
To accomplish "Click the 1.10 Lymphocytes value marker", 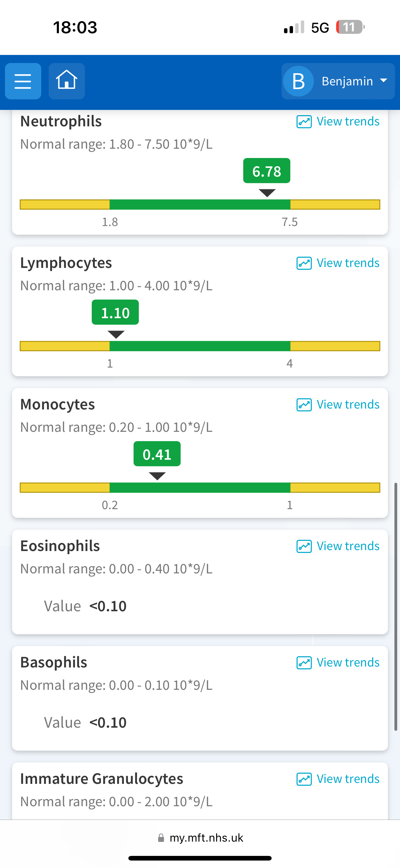I will coord(115,312).
